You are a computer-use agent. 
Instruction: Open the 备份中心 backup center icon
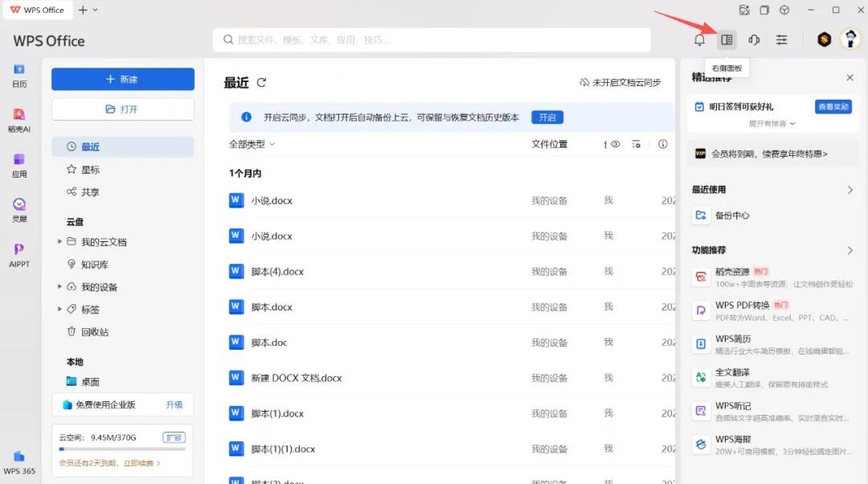pos(701,215)
